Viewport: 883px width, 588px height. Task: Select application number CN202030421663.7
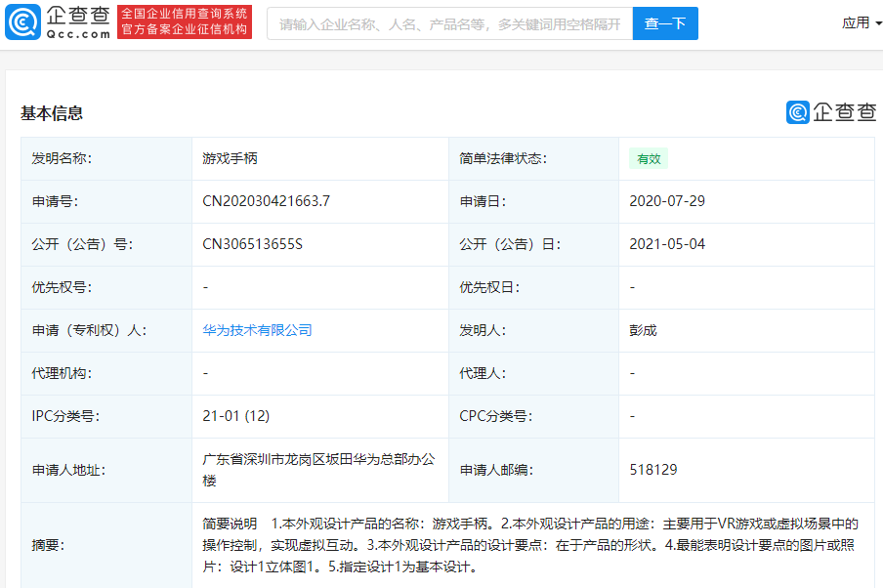click(x=267, y=201)
